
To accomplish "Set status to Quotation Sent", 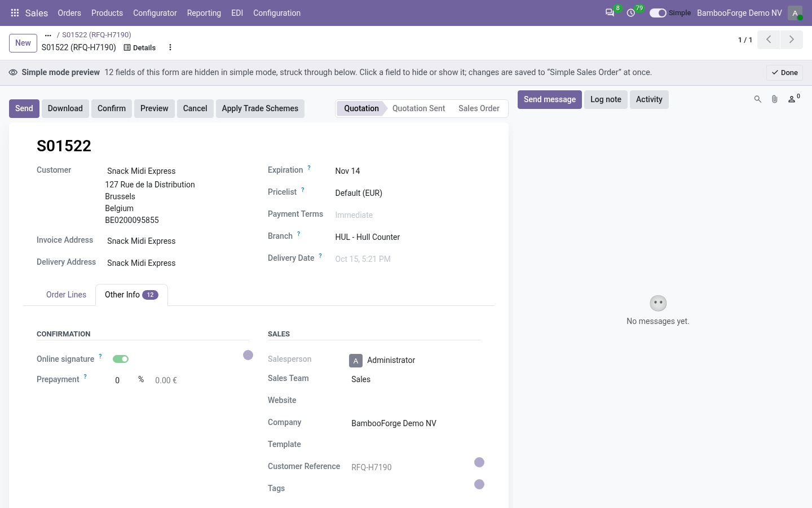I will coord(418,108).
